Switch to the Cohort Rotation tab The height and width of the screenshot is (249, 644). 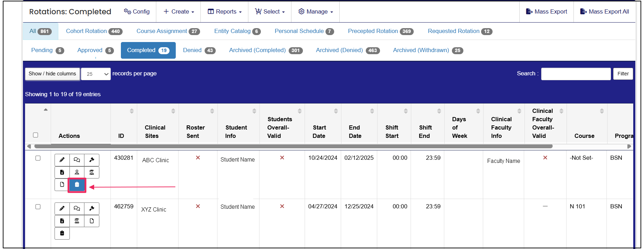coord(94,31)
